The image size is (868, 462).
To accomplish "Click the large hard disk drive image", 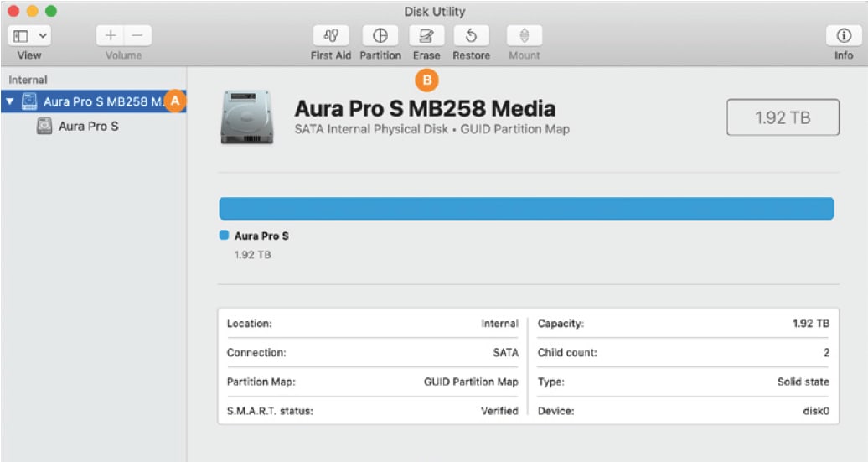I will tap(247, 117).
